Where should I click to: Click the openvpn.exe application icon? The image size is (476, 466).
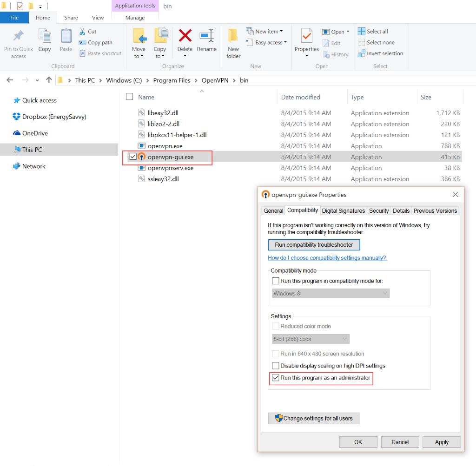coord(141,146)
